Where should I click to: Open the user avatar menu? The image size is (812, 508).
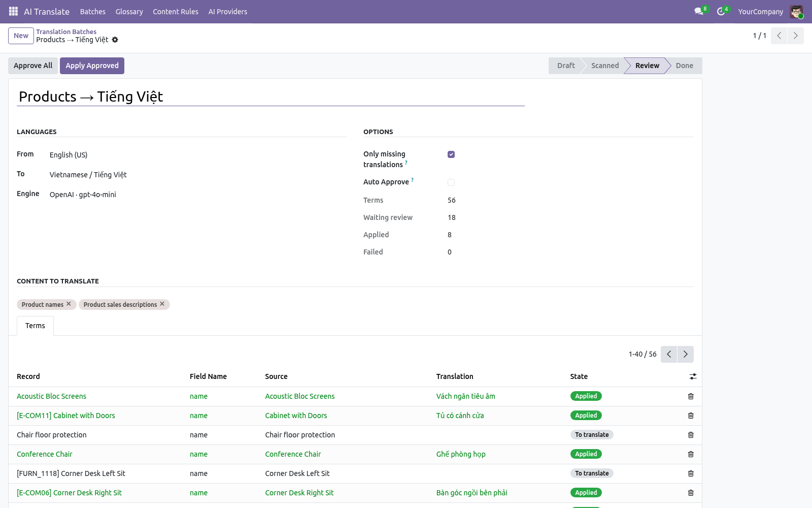click(797, 12)
